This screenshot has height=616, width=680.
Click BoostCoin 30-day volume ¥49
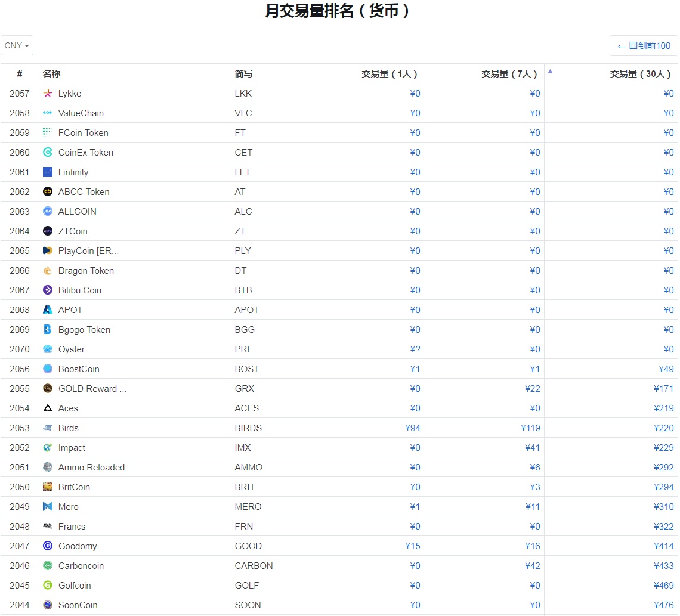tap(666, 369)
